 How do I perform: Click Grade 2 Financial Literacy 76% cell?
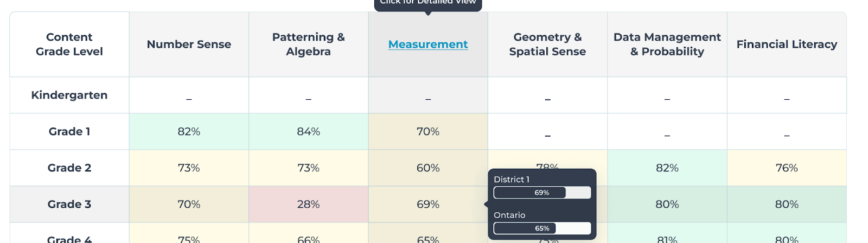pyautogui.click(x=787, y=168)
